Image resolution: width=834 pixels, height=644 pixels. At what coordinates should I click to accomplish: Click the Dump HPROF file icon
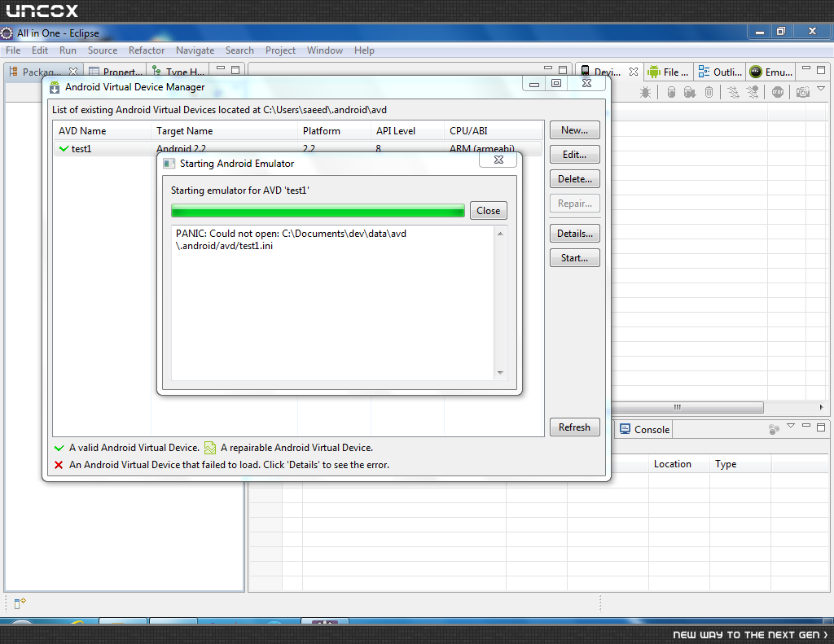tap(690, 92)
